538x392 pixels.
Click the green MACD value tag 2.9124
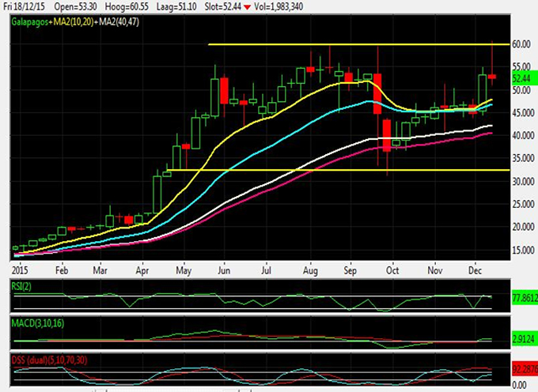click(x=523, y=339)
